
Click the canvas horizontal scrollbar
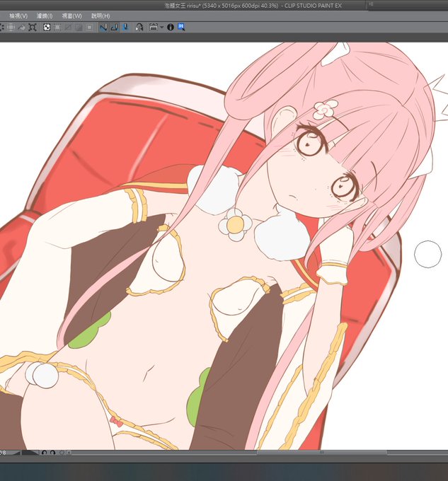tap(260, 453)
